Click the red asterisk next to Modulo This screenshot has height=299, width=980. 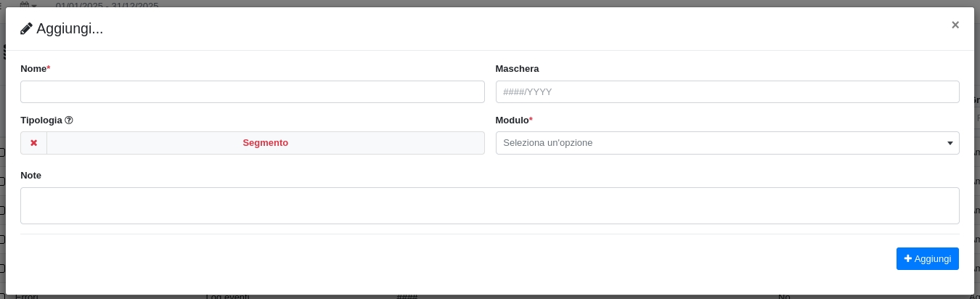pyautogui.click(x=531, y=120)
